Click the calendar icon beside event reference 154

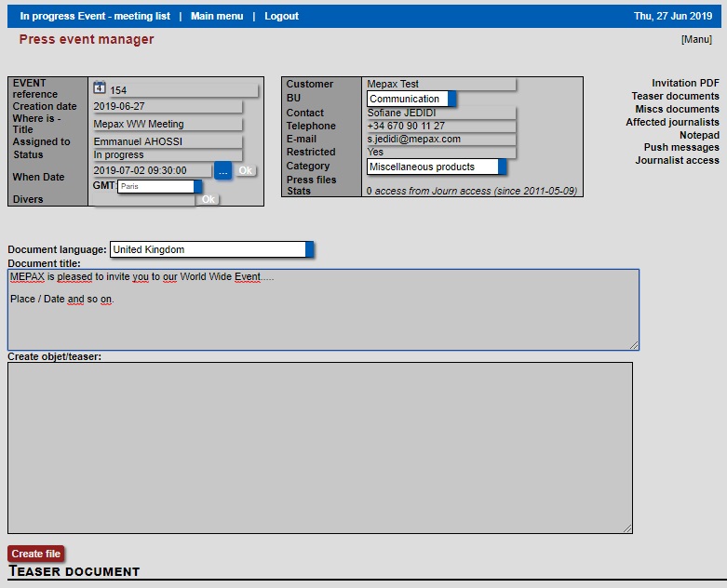tap(100, 88)
